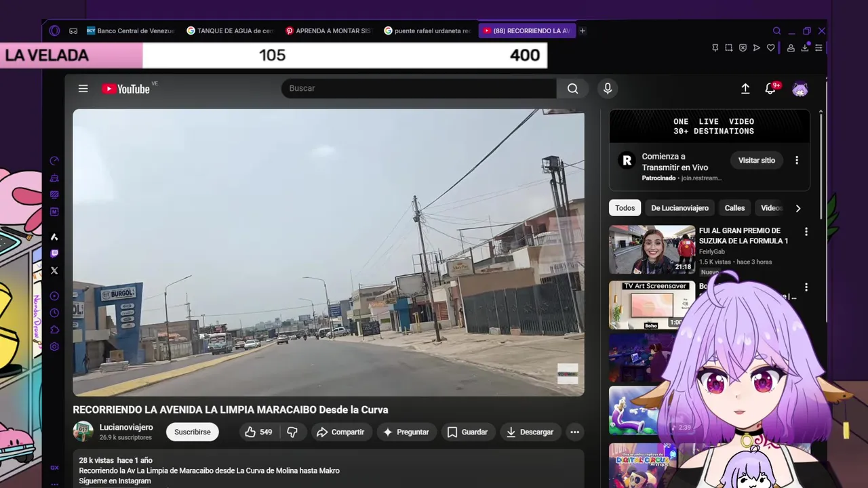Open Twitch in the Opera sidebar
Screen dimensions: 868x488
click(54, 253)
